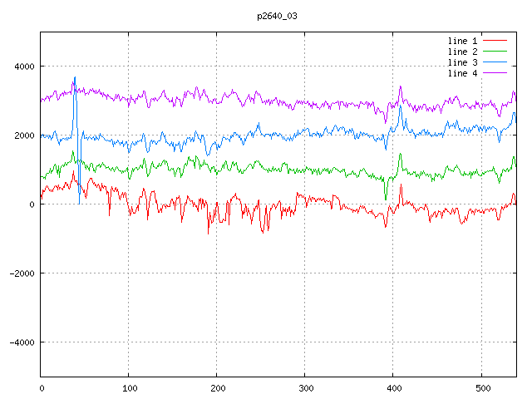The height and width of the screenshot is (399, 532).
Task: Click the red curve's lowest dip near x=190
Action: coord(209,233)
